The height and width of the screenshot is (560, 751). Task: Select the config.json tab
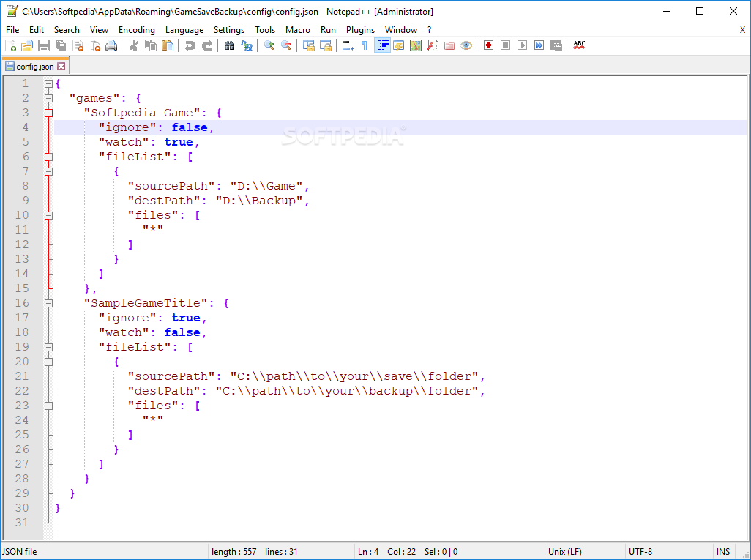coord(35,67)
